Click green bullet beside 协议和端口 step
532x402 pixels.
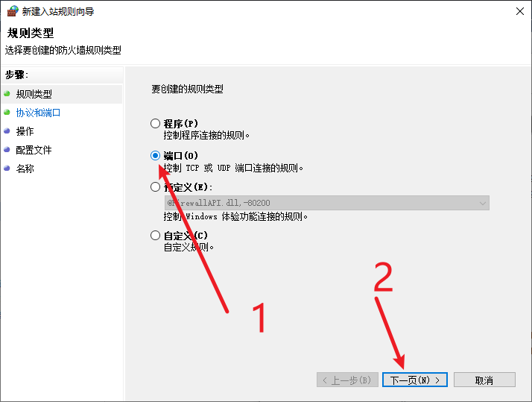coord(7,112)
